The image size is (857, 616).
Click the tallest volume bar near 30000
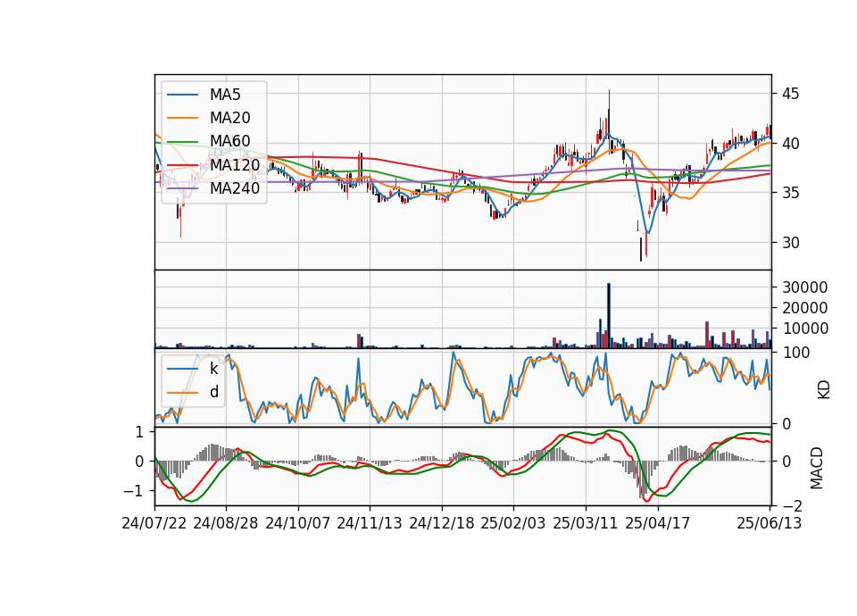point(608,315)
